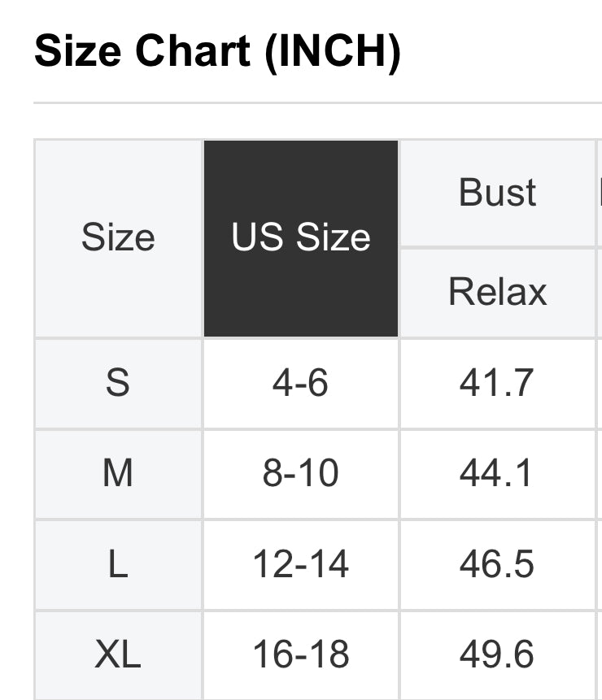The width and height of the screenshot is (602, 700).
Task: Click the cut-off column header right of Bust
Action: (x=600, y=193)
